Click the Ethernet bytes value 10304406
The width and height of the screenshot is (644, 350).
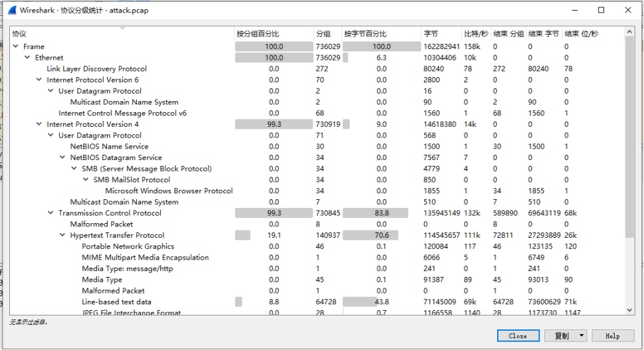coord(440,57)
